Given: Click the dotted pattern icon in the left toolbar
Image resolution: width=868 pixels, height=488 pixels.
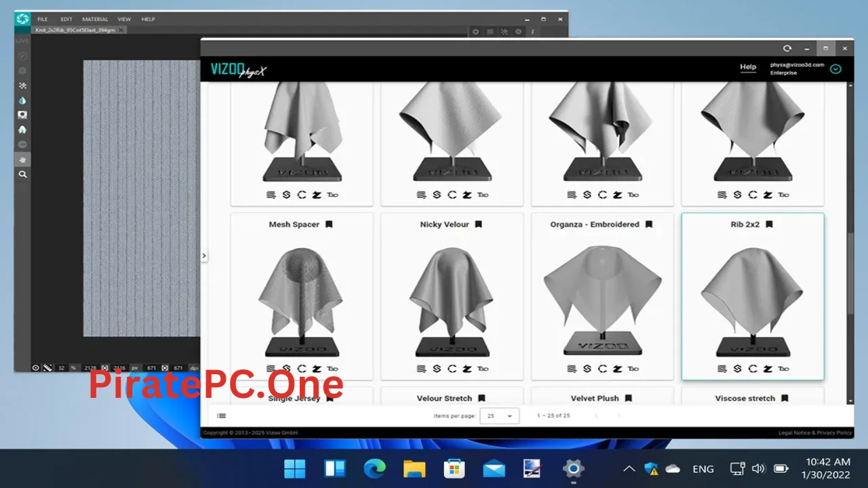Looking at the screenshot, I should coord(22,86).
